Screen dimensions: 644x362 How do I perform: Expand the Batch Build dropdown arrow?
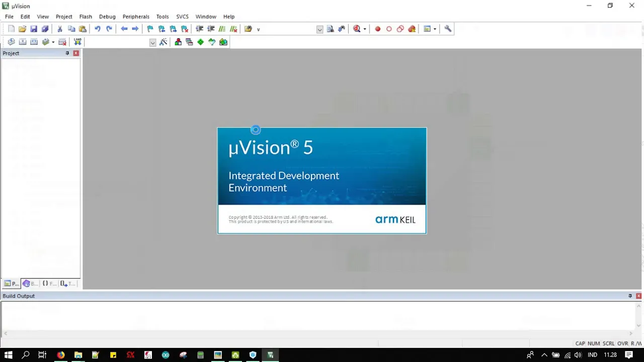[53, 42]
